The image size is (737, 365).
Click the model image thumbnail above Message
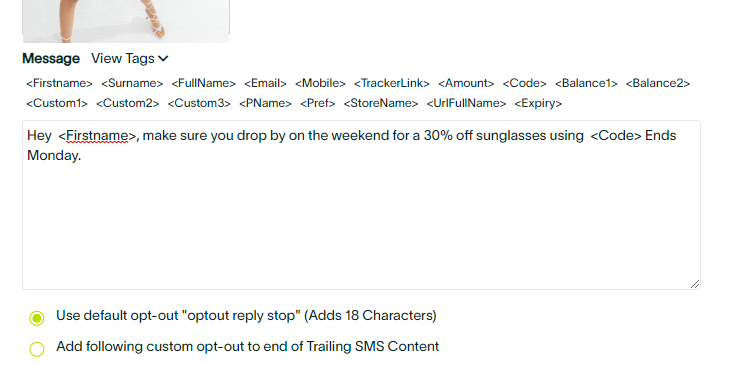pos(126,21)
